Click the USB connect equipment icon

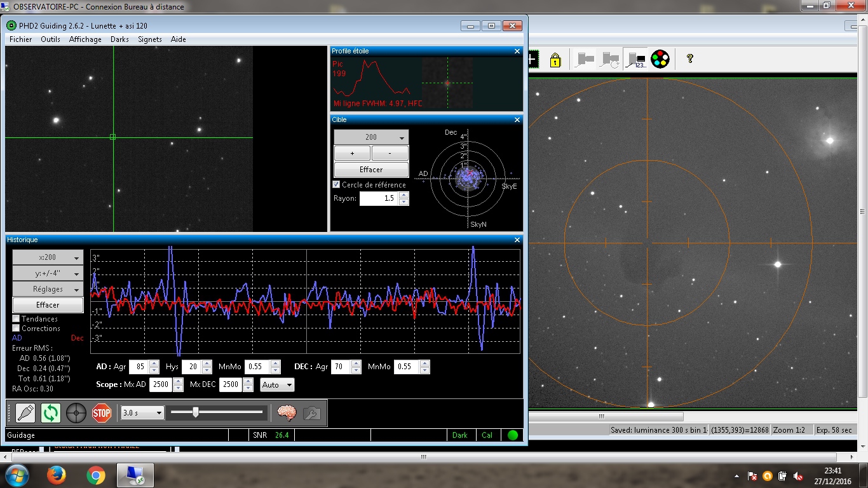point(25,413)
